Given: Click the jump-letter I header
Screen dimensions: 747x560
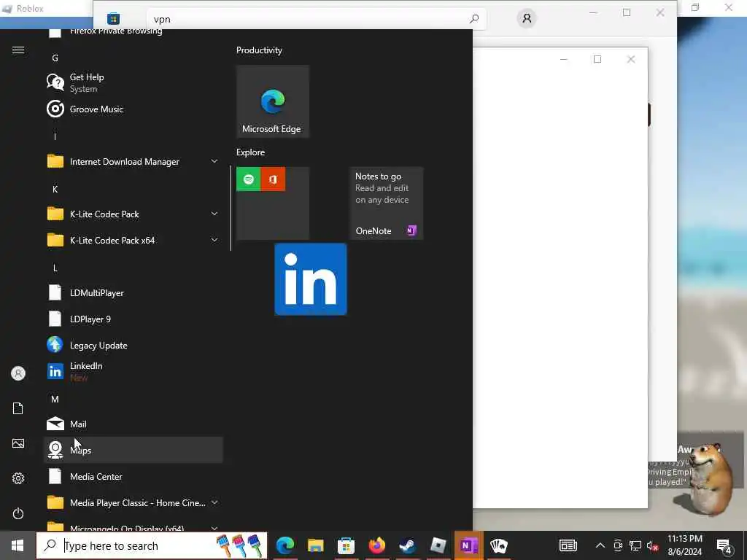Looking at the screenshot, I should (55, 136).
